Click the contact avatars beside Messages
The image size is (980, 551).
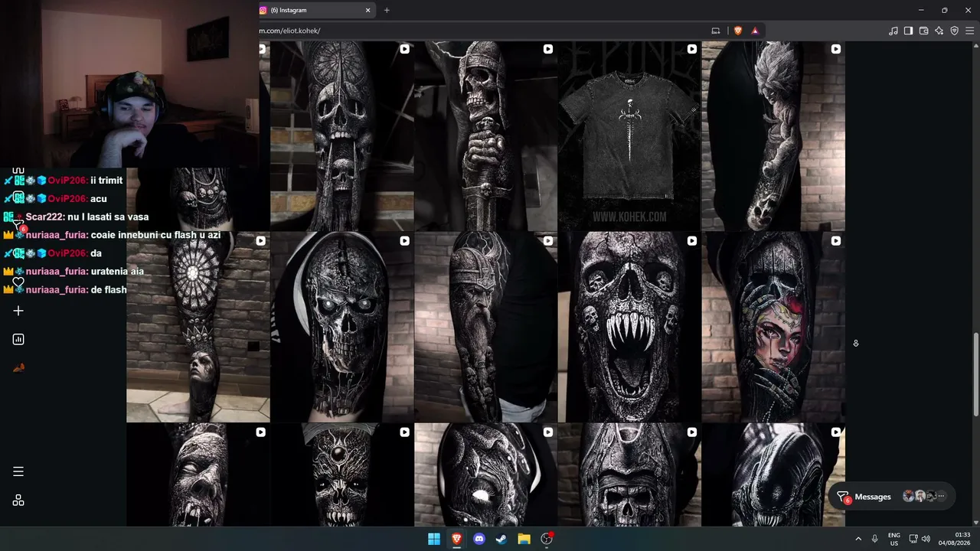[924, 497]
